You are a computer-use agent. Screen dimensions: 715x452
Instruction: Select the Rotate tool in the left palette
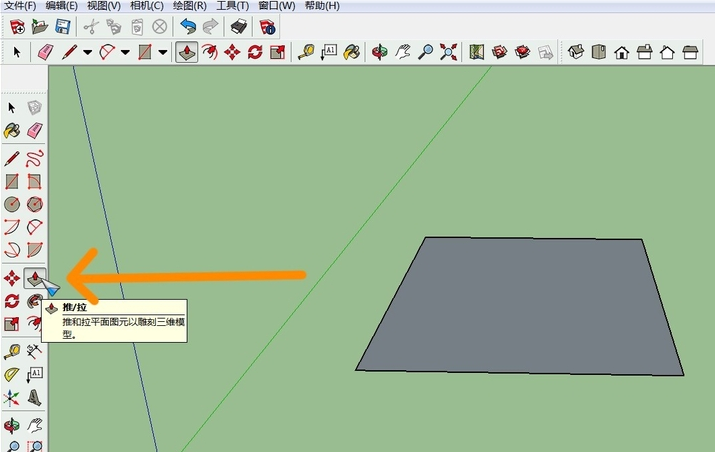click(x=12, y=301)
